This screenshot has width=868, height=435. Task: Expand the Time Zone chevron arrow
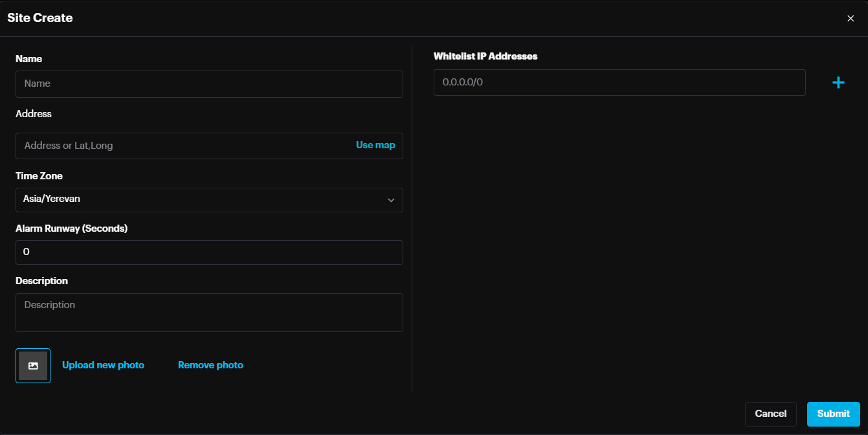(x=391, y=200)
